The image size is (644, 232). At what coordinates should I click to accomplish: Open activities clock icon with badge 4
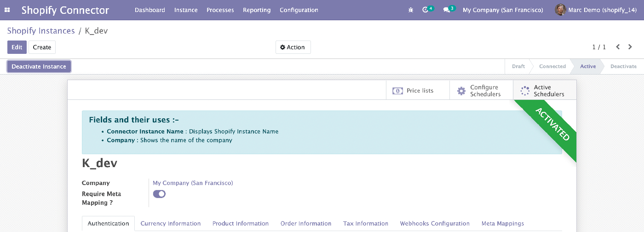[427, 9]
